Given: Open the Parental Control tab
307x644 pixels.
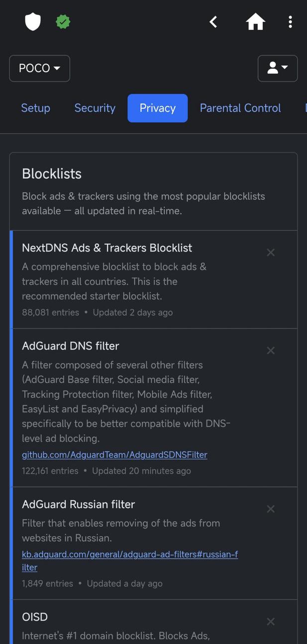Looking at the screenshot, I should (x=240, y=107).
